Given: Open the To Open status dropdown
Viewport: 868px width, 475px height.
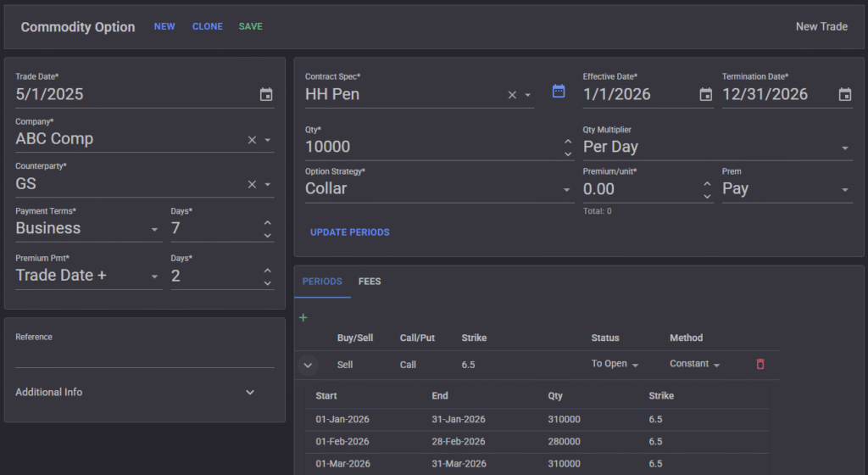Looking at the screenshot, I should point(615,364).
